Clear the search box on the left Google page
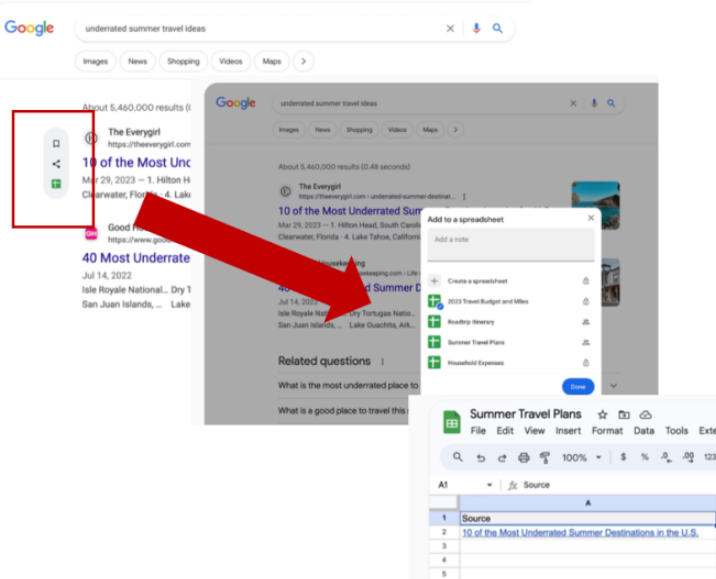Viewport: 716px width, 579px height. [x=450, y=28]
